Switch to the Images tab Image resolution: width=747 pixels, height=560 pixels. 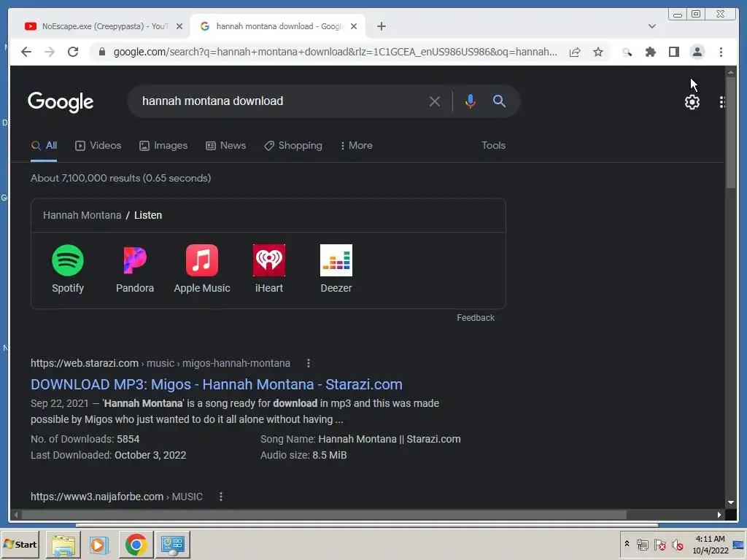coord(163,146)
